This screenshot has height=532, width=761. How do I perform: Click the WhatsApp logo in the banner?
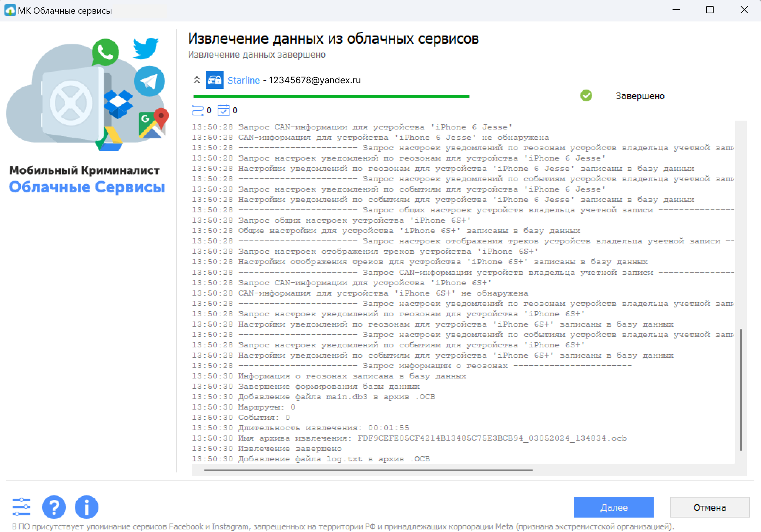(x=105, y=53)
